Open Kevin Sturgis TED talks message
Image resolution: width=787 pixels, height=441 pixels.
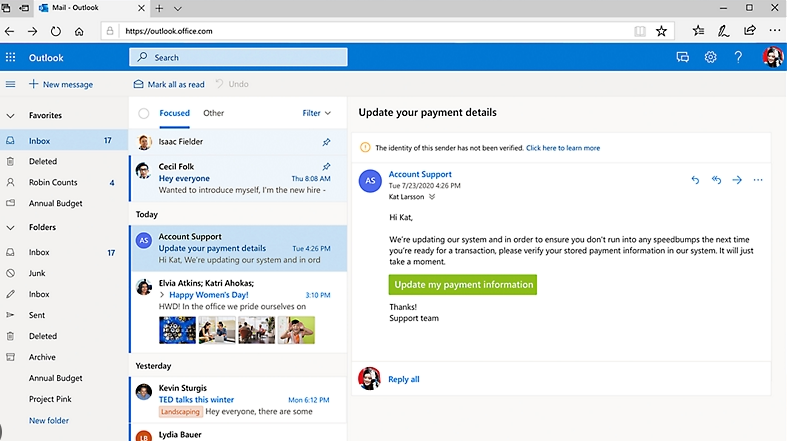pos(238,400)
